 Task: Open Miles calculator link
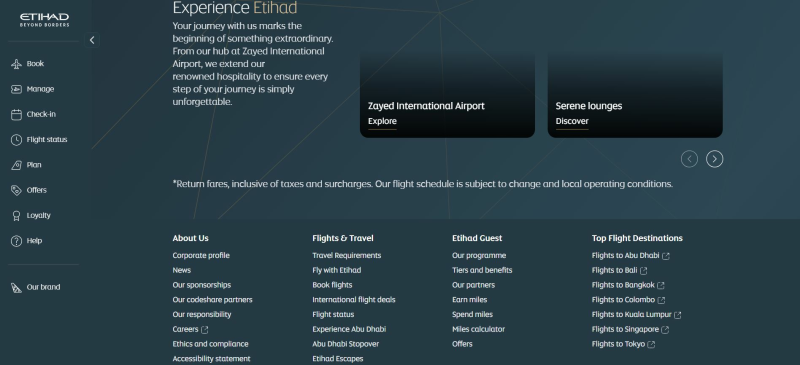(479, 329)
